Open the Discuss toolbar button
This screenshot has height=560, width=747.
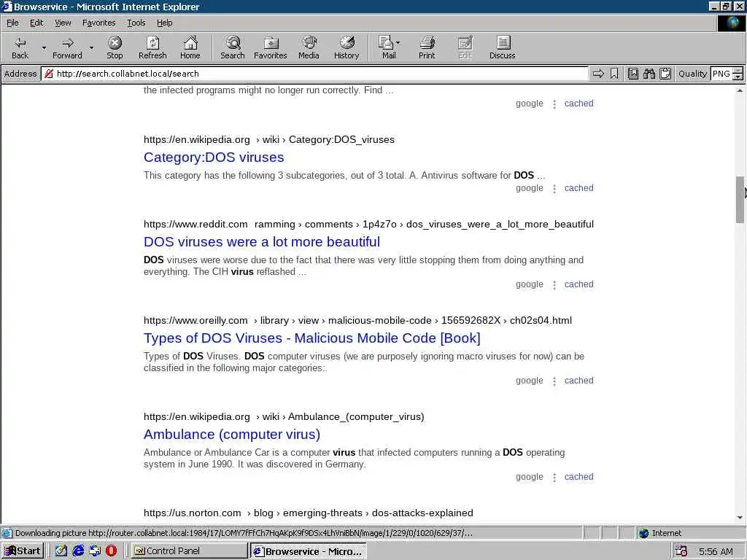click(x=502, y=47)
